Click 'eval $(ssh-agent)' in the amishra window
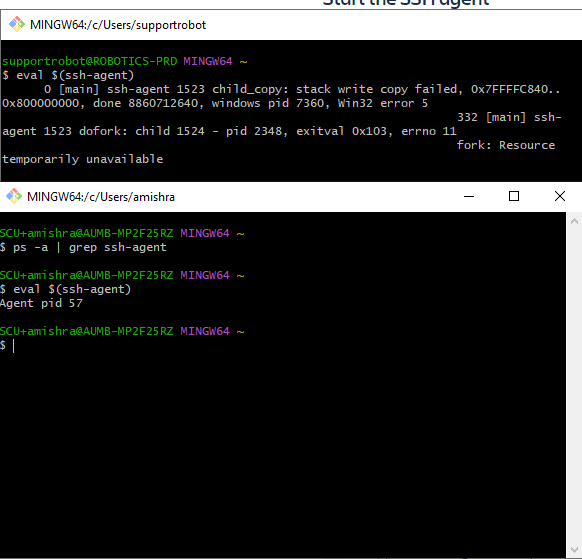 point(72,289)
